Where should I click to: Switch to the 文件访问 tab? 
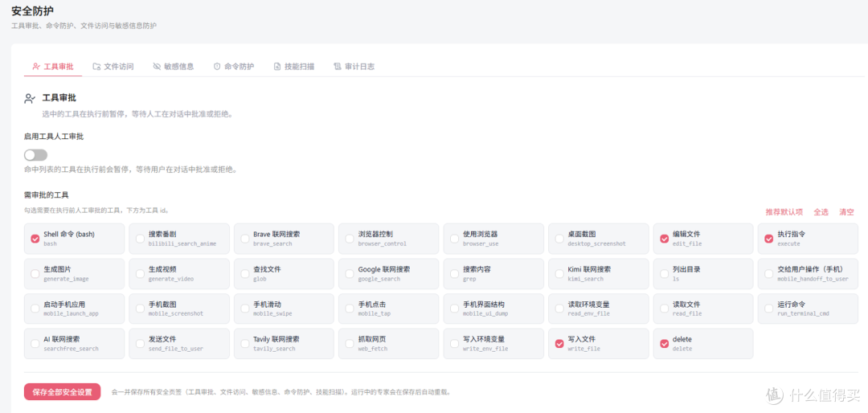coord(113,67)
